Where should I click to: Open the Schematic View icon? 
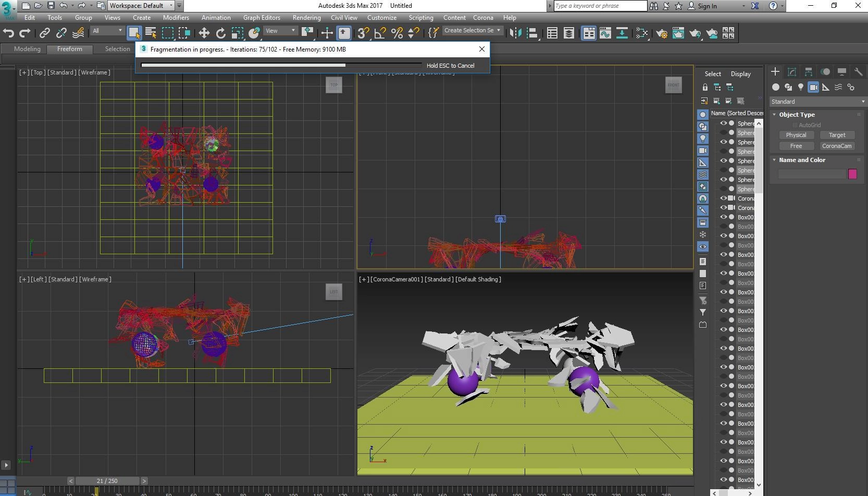pyautogui.click(x=622, y=33)
